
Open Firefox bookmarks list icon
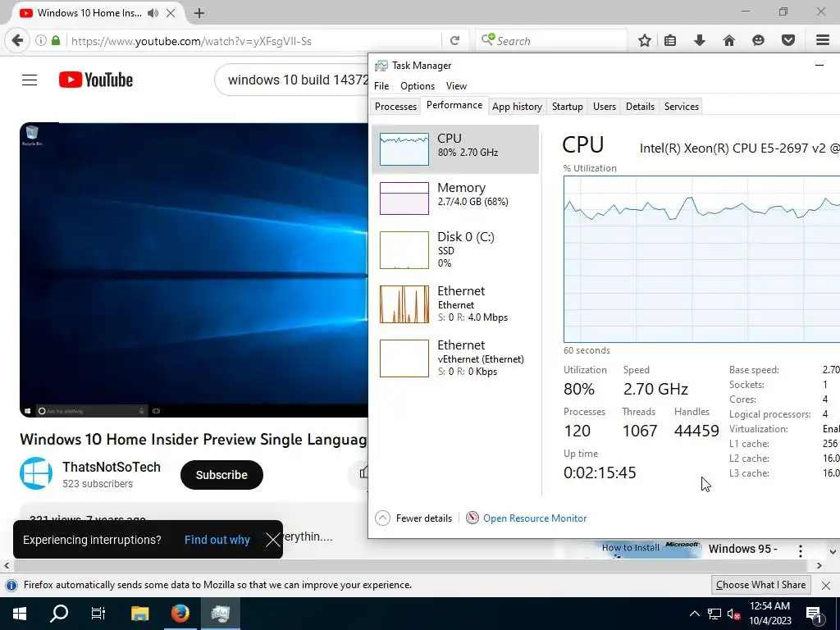tap(670, 40)
